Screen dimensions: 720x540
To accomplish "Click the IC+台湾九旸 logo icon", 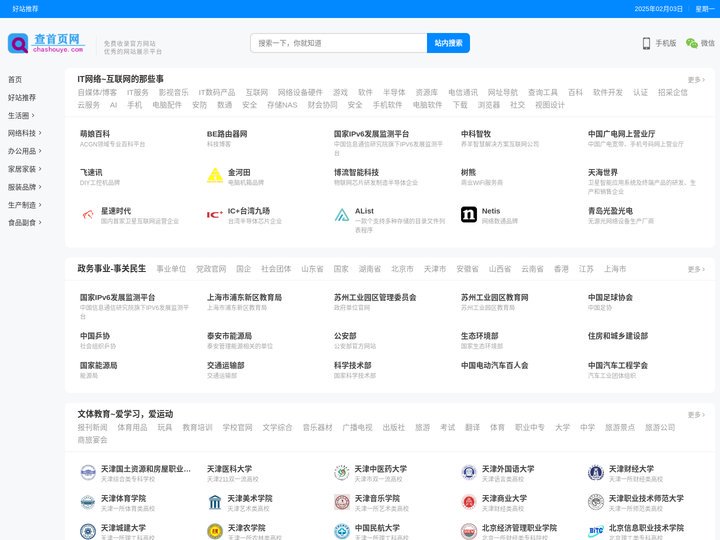I will (215, 214).
